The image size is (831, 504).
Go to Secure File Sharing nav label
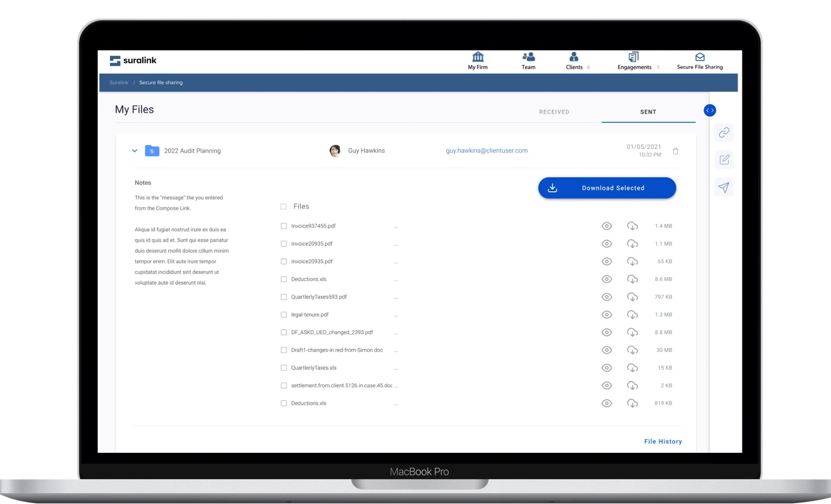[700, 67]
